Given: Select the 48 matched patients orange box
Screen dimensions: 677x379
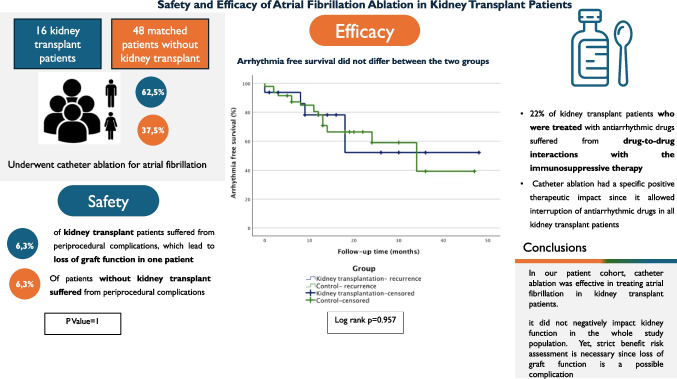Looking at the screenshot, I should tap(160, 44).
